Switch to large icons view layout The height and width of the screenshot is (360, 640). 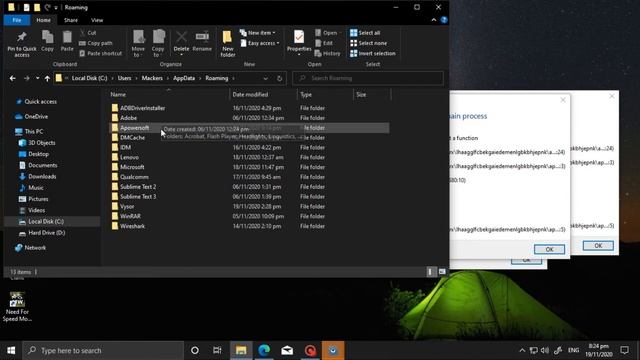click(x=442, y=272)
